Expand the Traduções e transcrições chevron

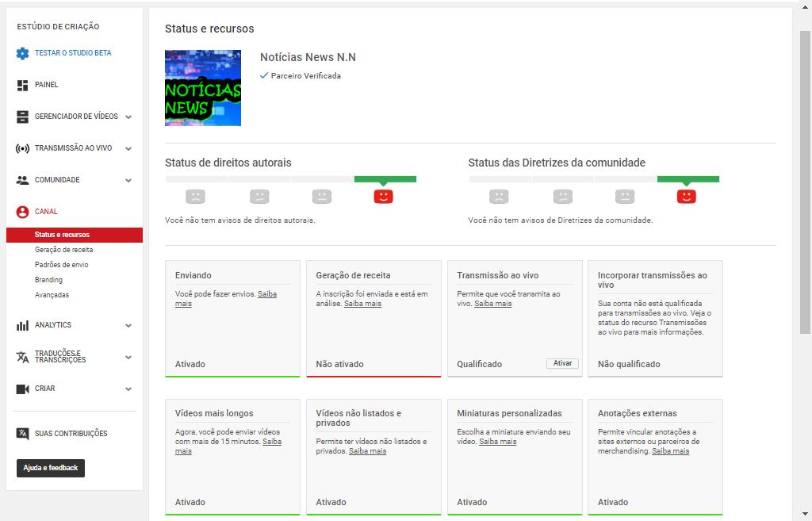pyautogui.click(x=128, y=358)
